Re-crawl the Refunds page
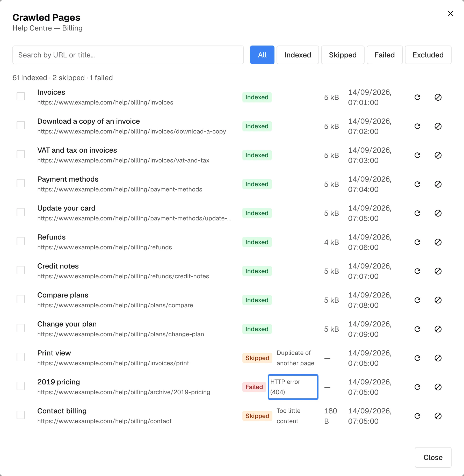The image size is (464, 476). pyautogui.click(x=417, y=242)
